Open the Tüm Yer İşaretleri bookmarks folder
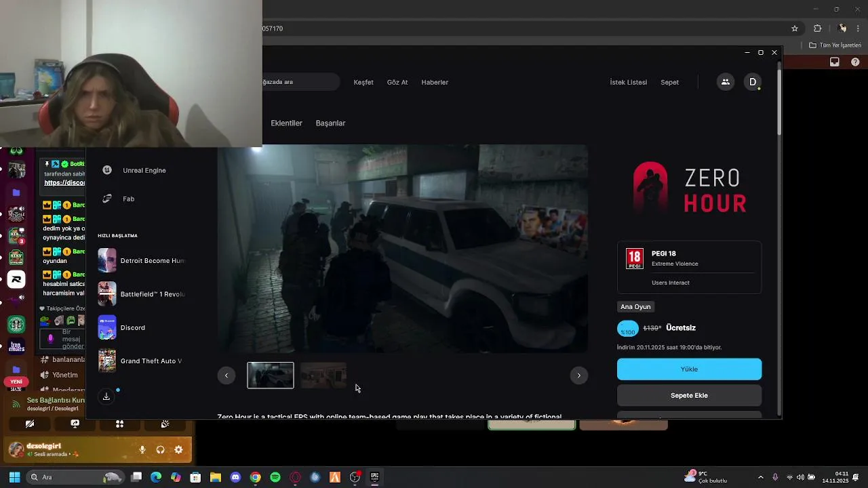Image resolution: width=868 pixels, height=488 pixels. 835,45
